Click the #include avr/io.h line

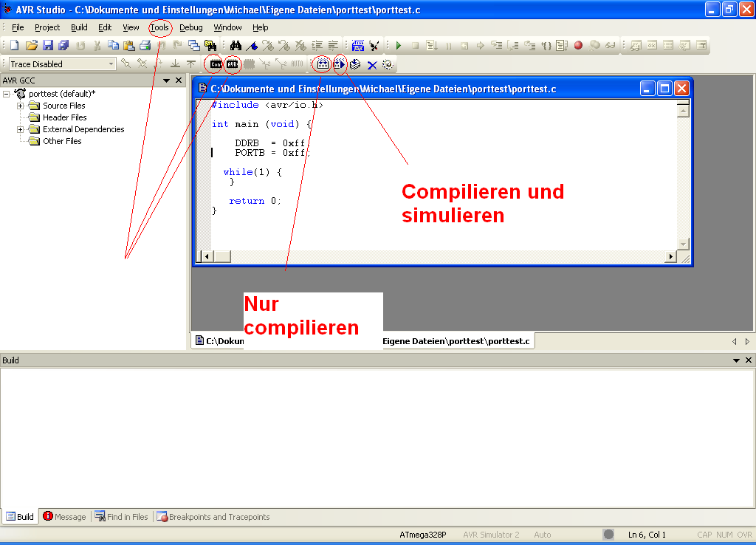point(267,105)
